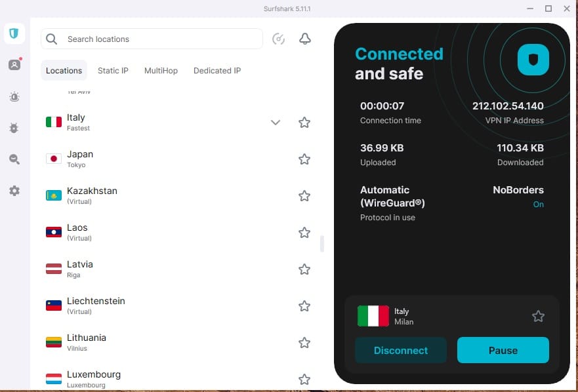Select Liechtenstein (Virtual) location
The image size is (578, 392).
click(x=178, y=305)
